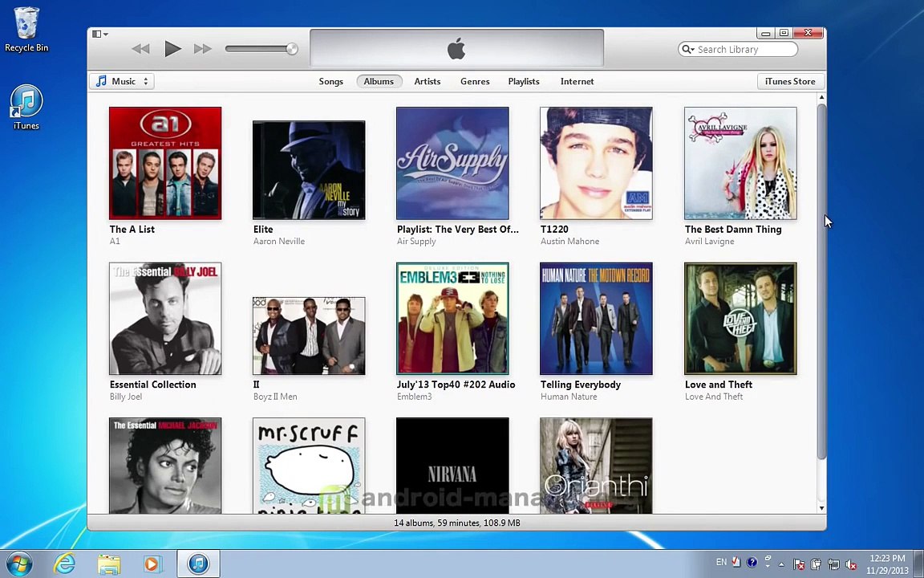Click 'The Best Damn Thing' title

click(733, 230)
